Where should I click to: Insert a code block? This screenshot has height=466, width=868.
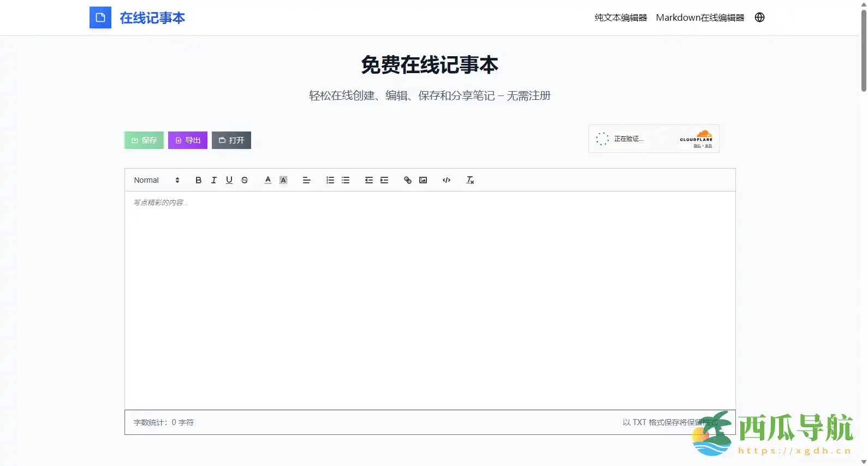tap(446, 180)
